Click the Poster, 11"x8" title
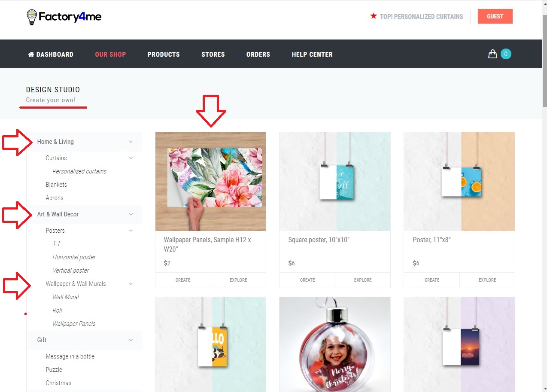This screenshot has width=547, height=392. [432, 240]
